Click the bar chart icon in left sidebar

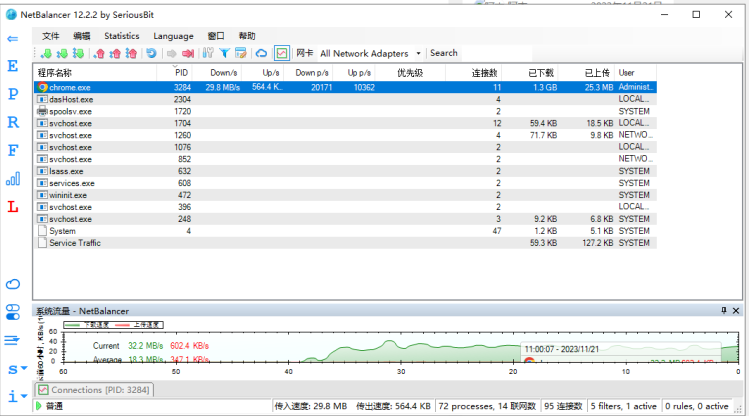(x=13, y=179)
